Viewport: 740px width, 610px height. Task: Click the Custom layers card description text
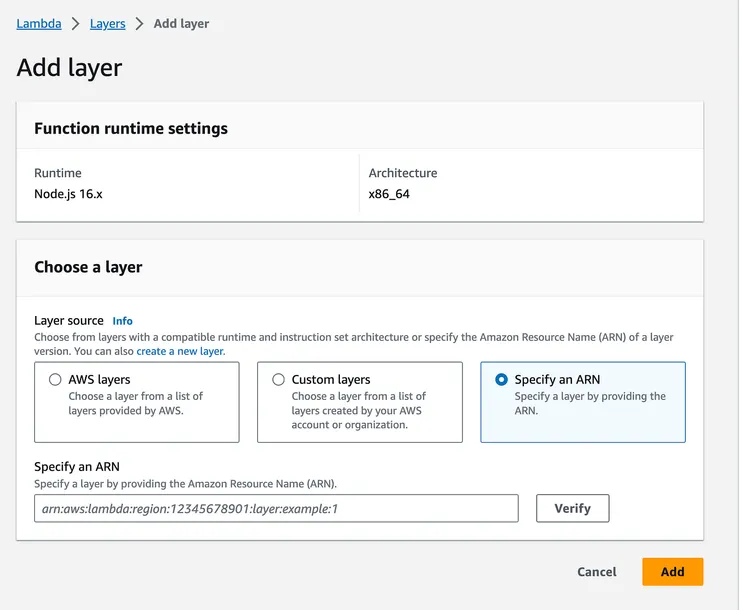(359, 410)
